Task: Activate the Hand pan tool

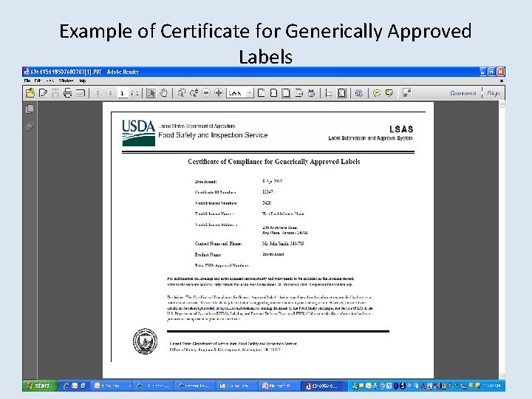Action: [163, 92]
